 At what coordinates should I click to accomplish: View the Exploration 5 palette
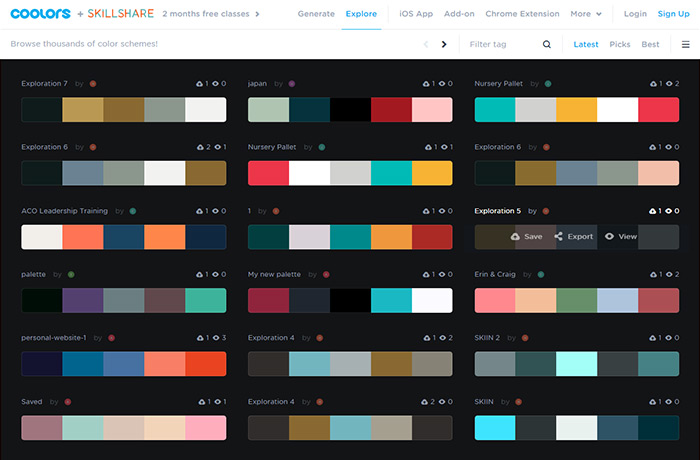pyautogui.click(x=621, y=237)
